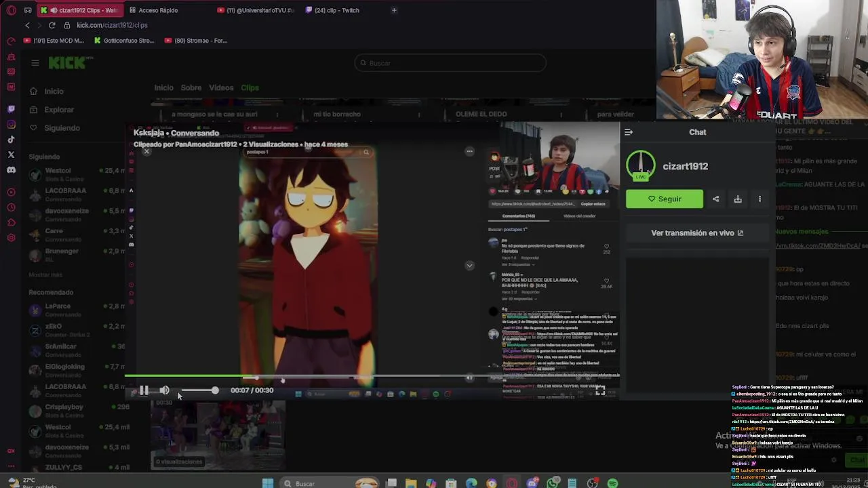Open recommended channel Crisplayboy
This screenshot has width=868, height=488.
click(x=78, y=411)
